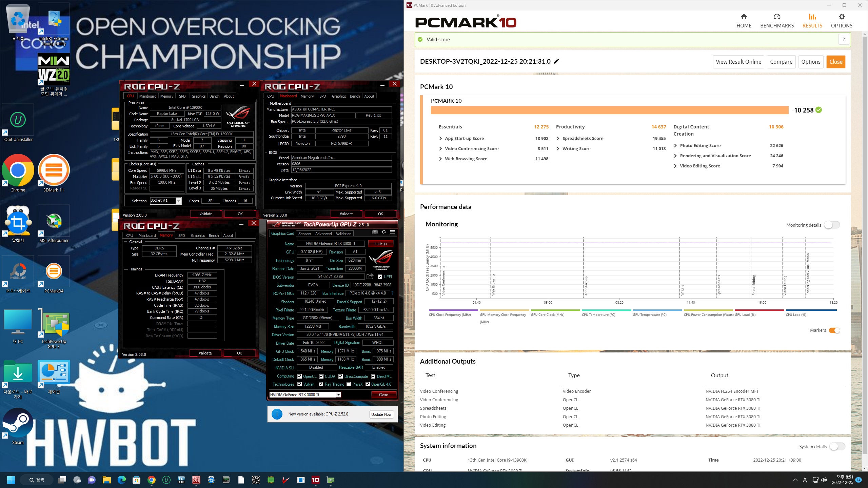Screen dimensions: 868x488
Task: Turn off the Markers toggle
Action: pos(834,330)
